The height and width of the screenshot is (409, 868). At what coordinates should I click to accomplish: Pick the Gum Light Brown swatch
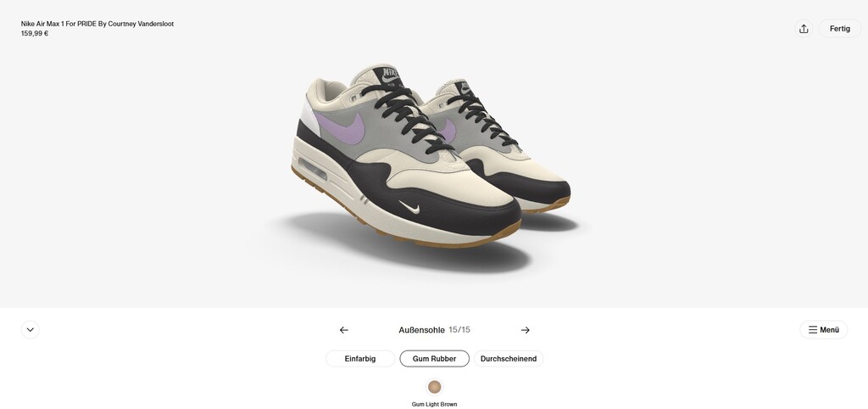tap(435, 387)
